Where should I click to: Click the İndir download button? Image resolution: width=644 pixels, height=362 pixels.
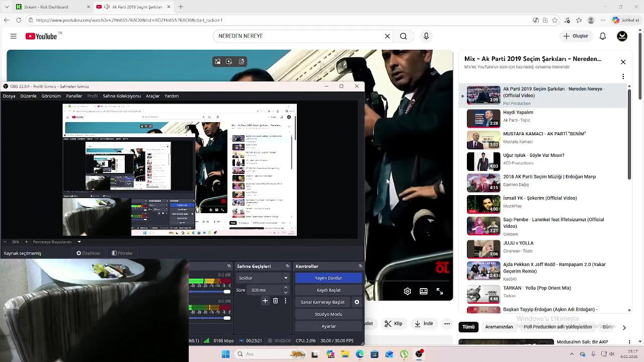coord(424,324)
